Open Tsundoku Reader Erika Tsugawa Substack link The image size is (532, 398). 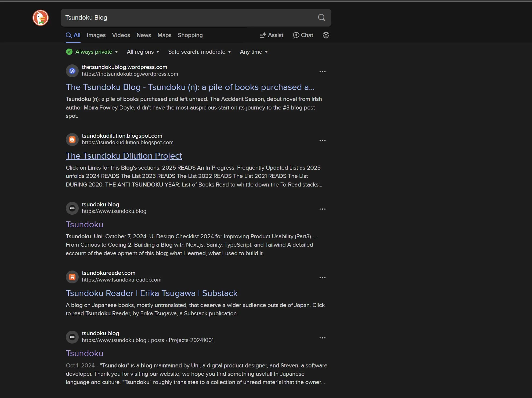click(x=152, y=293)
